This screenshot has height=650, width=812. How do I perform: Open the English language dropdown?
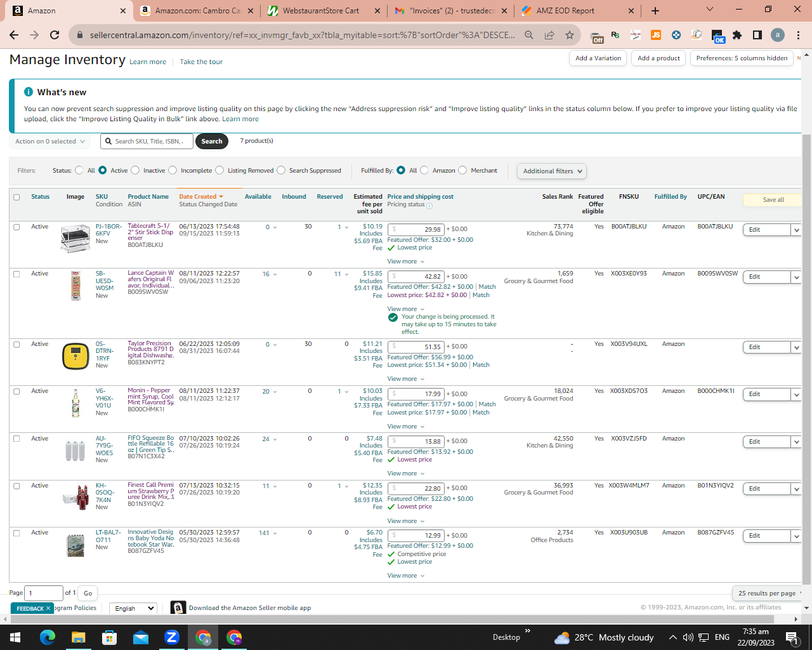[133, 608]
